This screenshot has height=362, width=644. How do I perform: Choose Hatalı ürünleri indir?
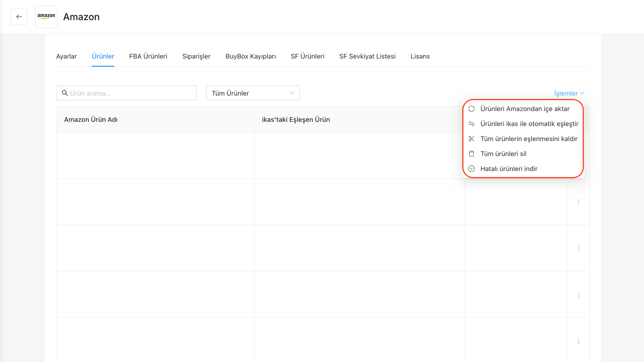(523, 169)
